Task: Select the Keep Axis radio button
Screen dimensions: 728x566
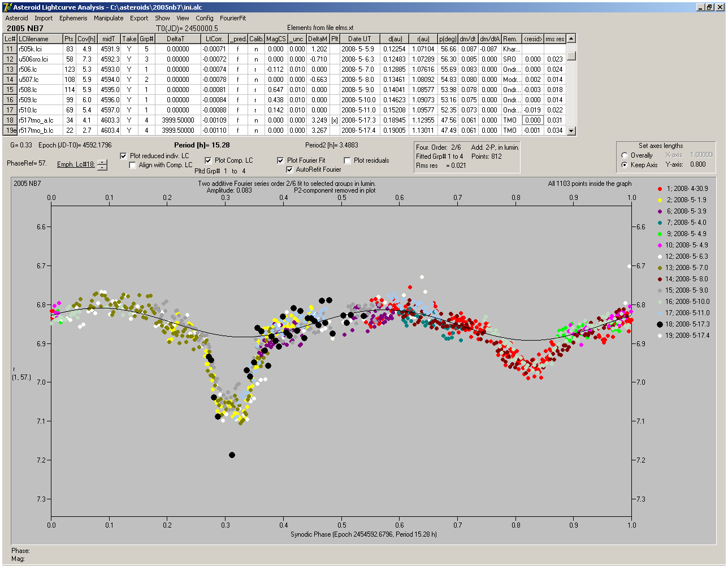Action: coord(625,165)
